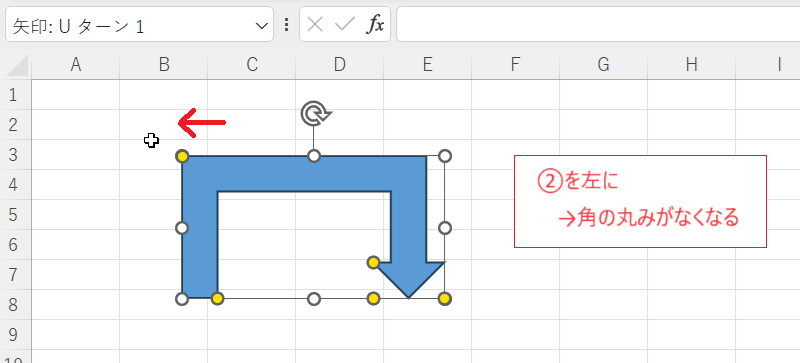Screen dimensions: 800x363
Task: Click the yellow handle under the left leg's inner edge
Action: [x=217, y=299]
